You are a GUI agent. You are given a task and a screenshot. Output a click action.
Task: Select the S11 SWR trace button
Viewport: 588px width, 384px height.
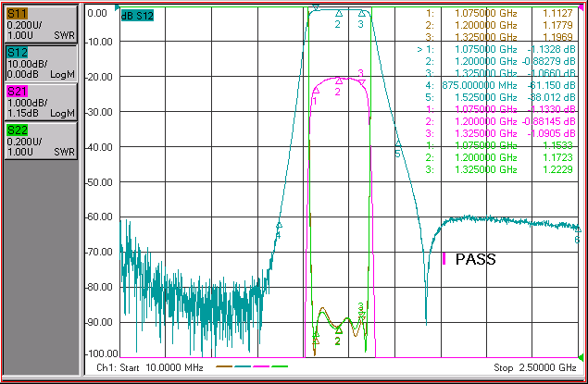click(x=41, y=24)
